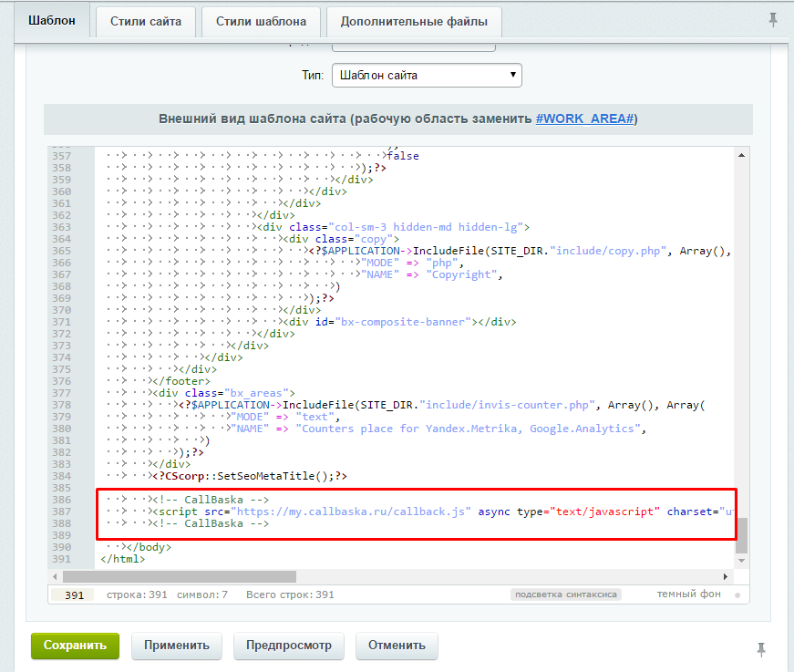Click the 'div class="bx_areas"' line
Screen dimensions: 794x672
point(224,393)
